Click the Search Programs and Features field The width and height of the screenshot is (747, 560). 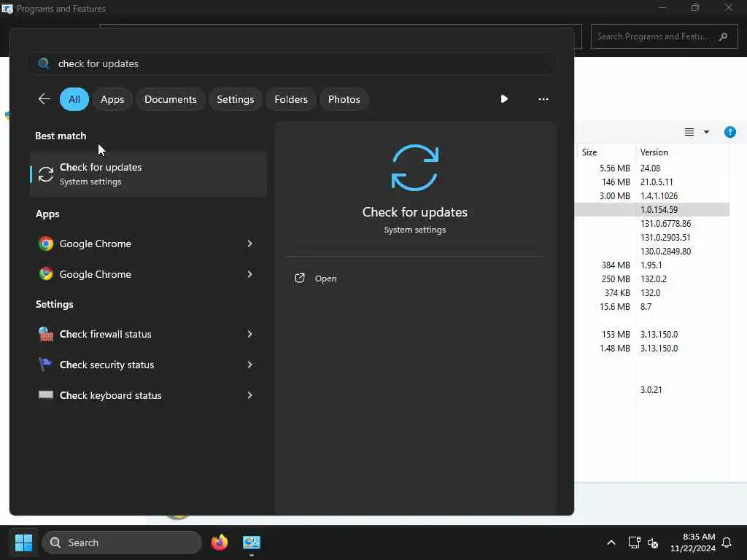point(664,36)
